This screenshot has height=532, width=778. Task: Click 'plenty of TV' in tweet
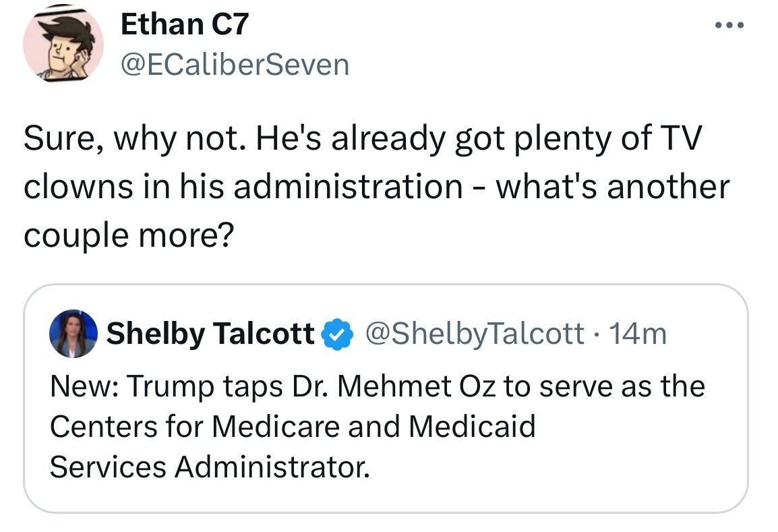point(608,138)
